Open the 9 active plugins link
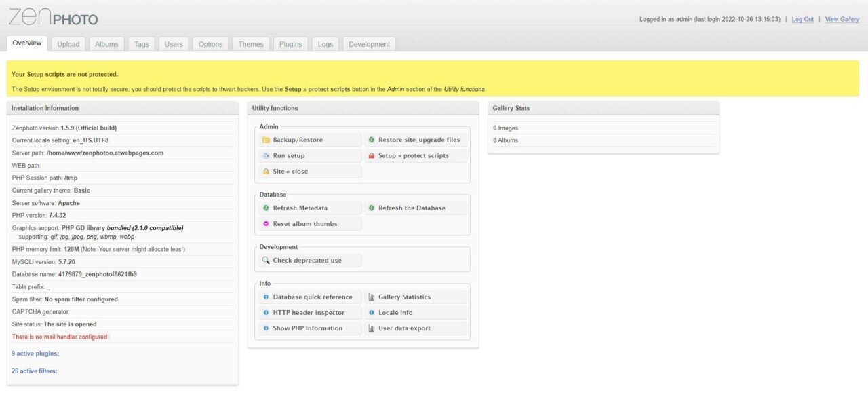868x399 pixels. tap(35, 353)
